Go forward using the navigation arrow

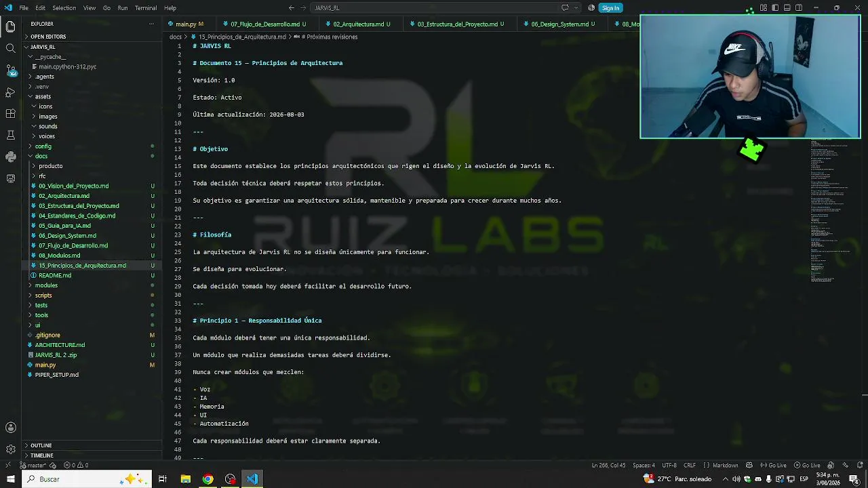(304, 8)
